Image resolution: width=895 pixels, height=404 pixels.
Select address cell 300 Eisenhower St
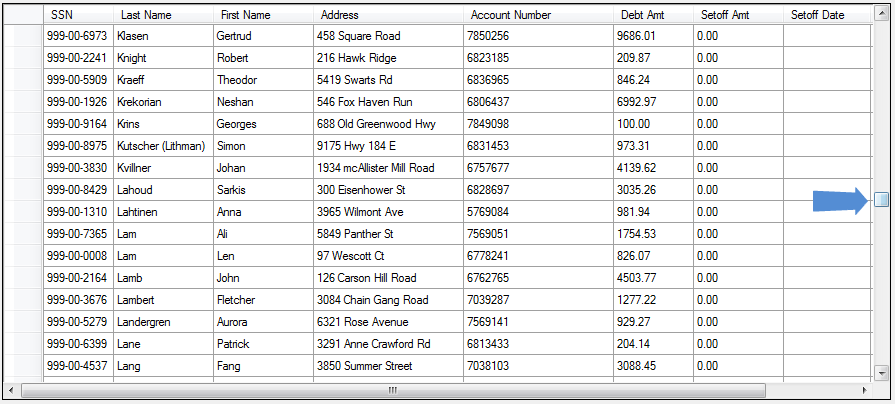pos(388,190)
